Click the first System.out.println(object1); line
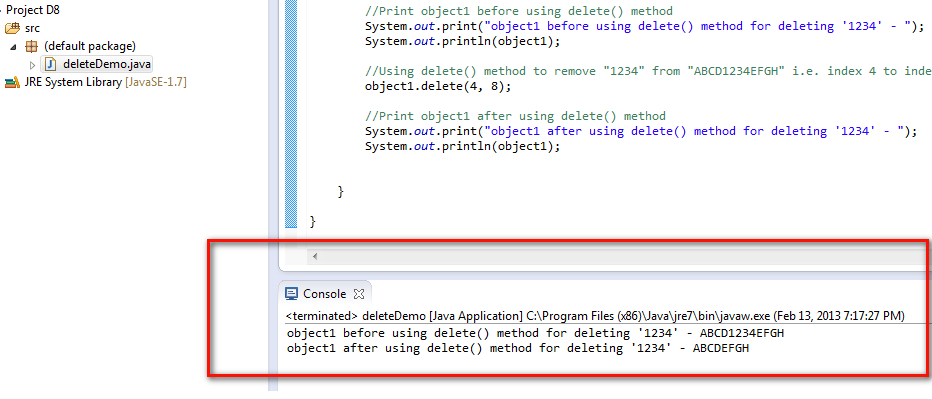 [x=462, y=42]
